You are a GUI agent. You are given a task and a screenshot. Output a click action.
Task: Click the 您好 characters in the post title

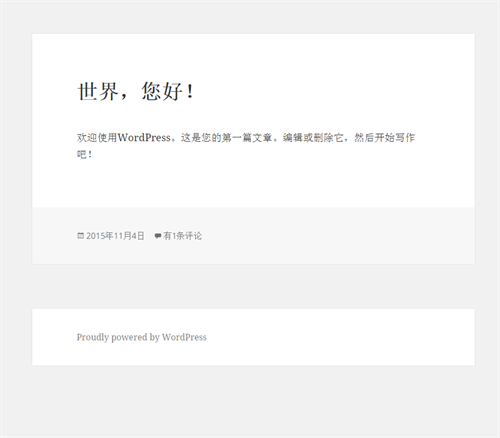pyautogui.click(x=162, y=91)
